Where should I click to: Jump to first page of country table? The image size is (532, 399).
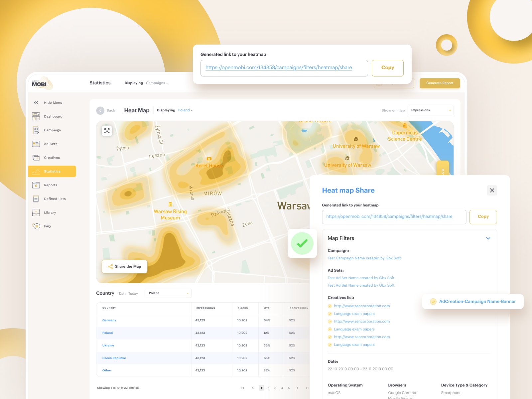tap(243, 388)
